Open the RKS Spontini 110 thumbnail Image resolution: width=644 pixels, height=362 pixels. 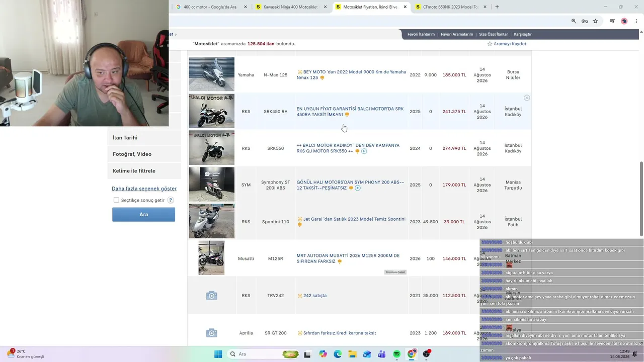211,221
